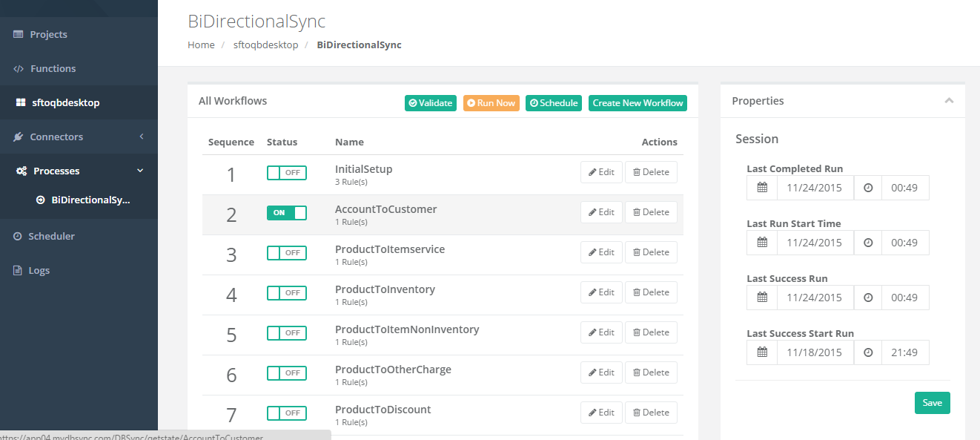Click the Scheduler clock icon in sidebar
The image size is (980, 440).
pyautogui.click(x=19, y=237)
